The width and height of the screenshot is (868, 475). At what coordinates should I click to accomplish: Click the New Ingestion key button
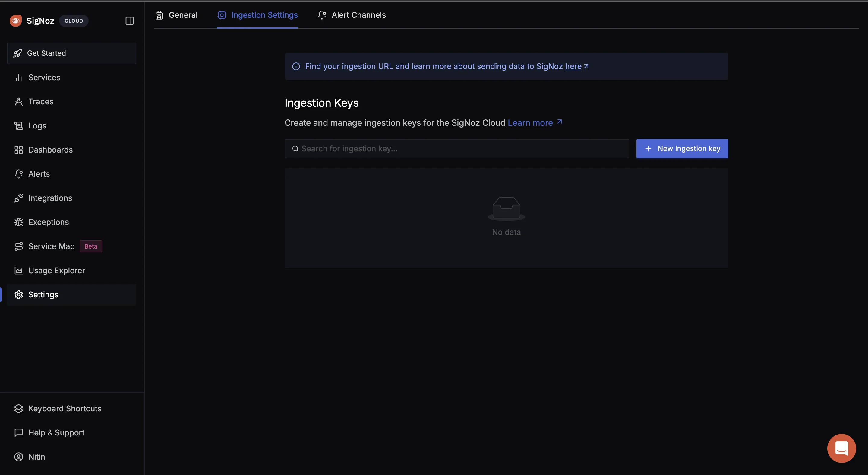tap(682, 149)
